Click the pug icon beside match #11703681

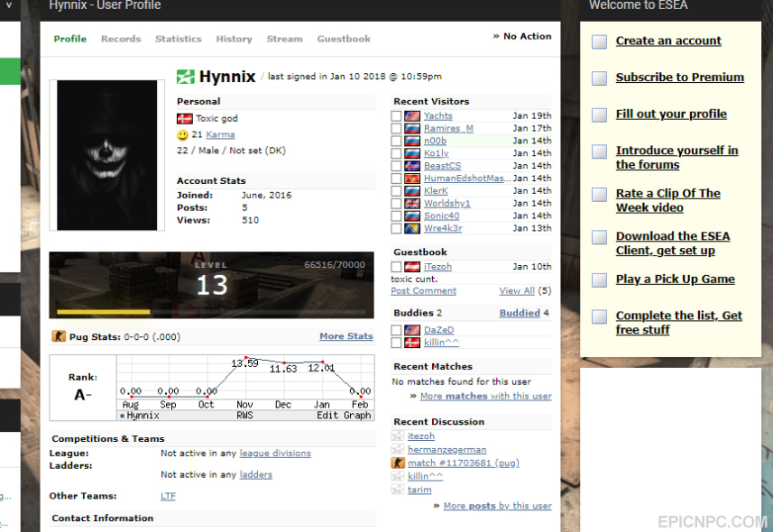[398, 463]
